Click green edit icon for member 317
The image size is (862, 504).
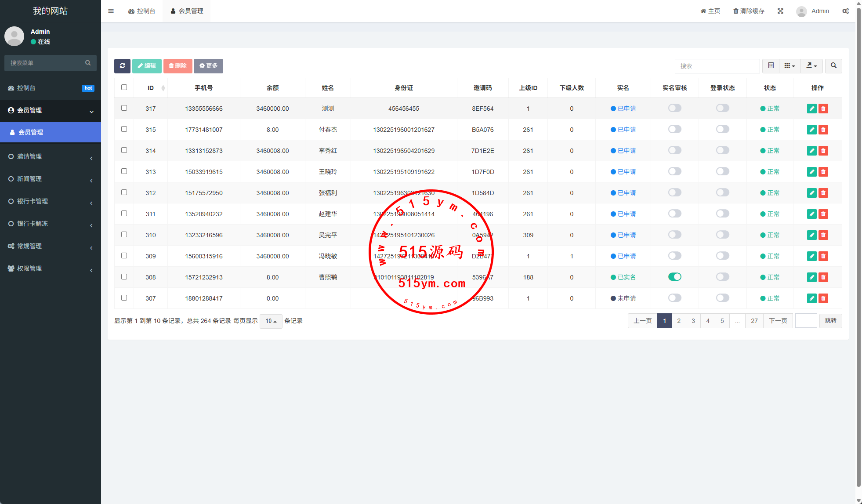[x=811, y=109]
